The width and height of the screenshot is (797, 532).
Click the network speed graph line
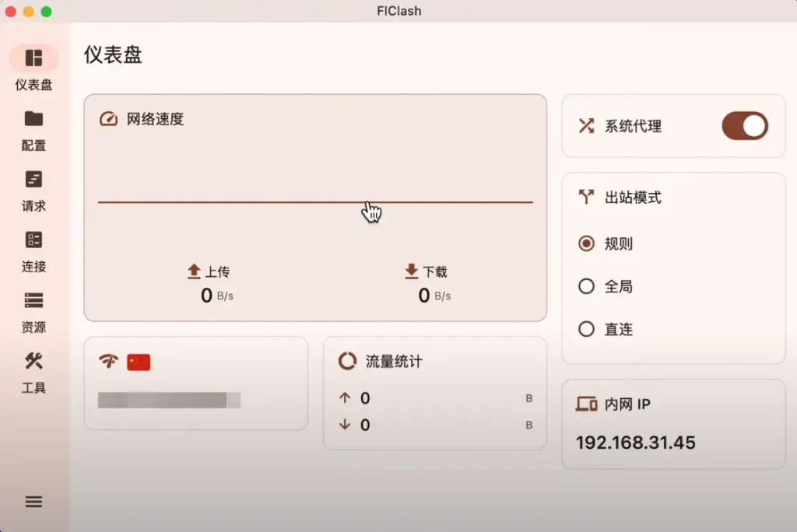[x=315, y=201]
